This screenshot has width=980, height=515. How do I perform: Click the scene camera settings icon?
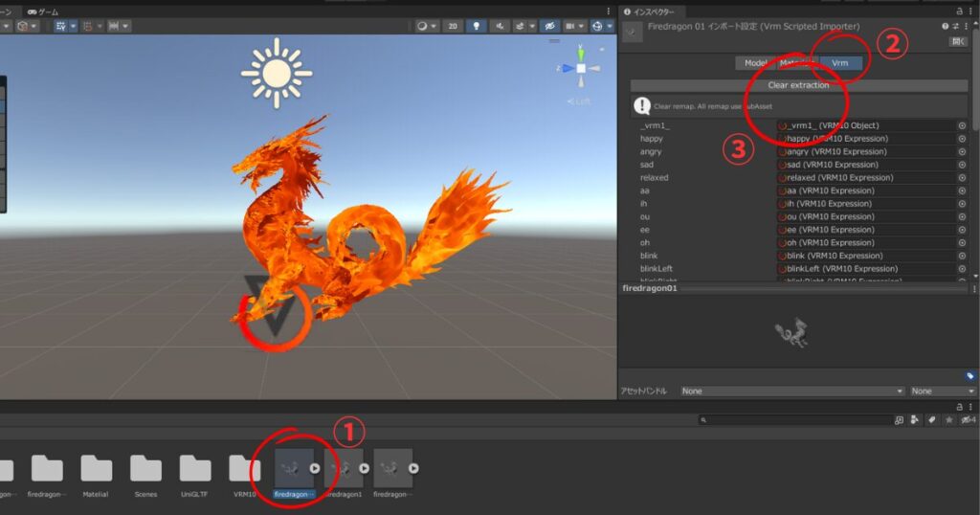pyautogui.click(x=569, y=26)
